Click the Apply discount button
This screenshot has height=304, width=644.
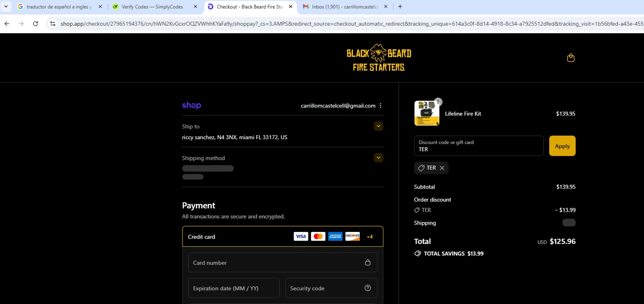[x=562, y=146]
